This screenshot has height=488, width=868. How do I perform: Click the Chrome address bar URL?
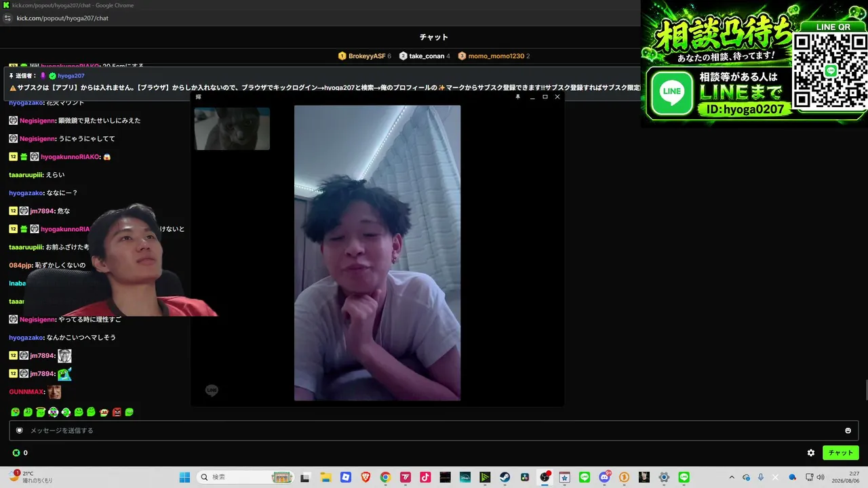(x=62, y=18)
